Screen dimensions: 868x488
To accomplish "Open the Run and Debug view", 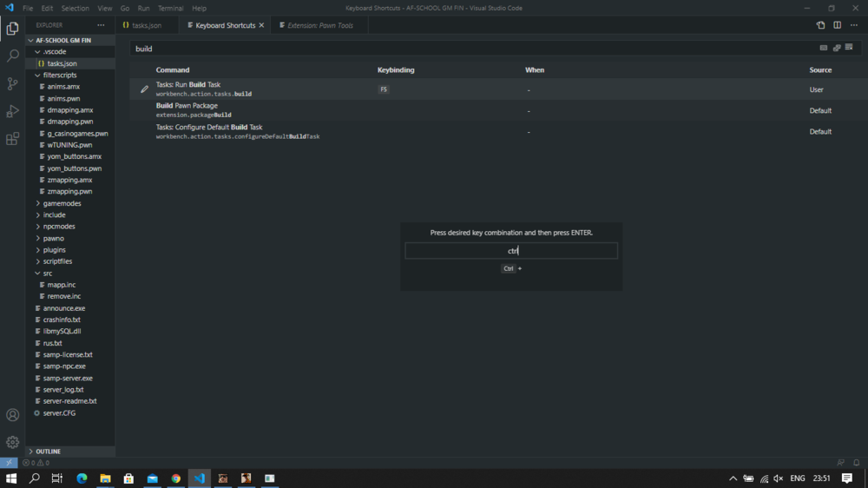I will pyautogui.click(x=12, y=111).
